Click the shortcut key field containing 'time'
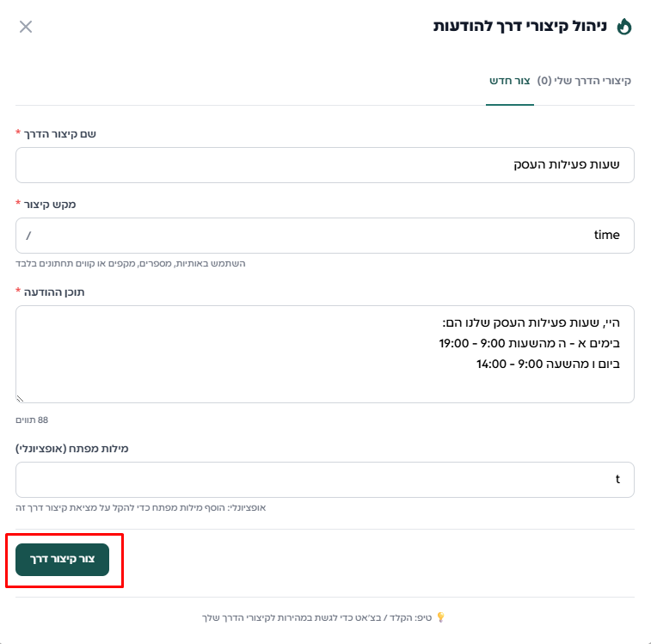 tap(325, 235)
